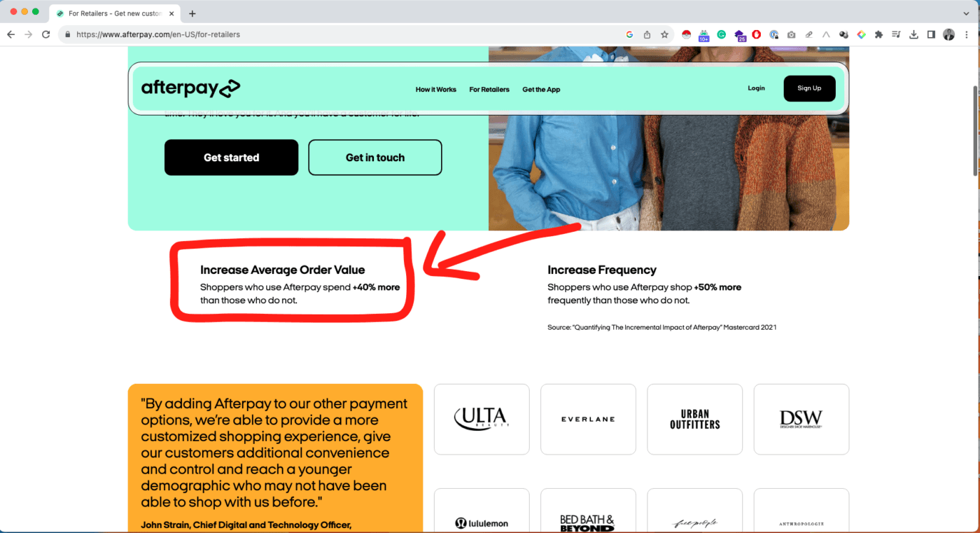Click the Get started button
Viewport: 980px width, 533px height.
click(x=231, y=157)
